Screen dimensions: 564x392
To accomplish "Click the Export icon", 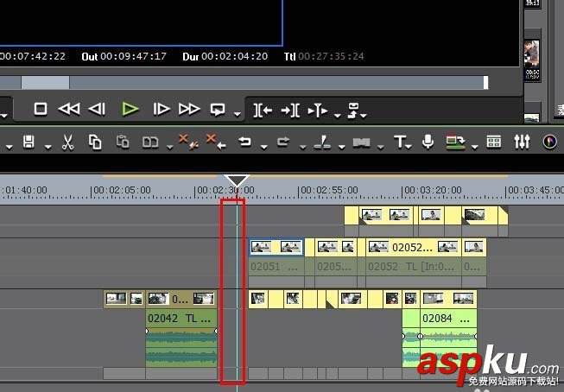I will [455, 142].
